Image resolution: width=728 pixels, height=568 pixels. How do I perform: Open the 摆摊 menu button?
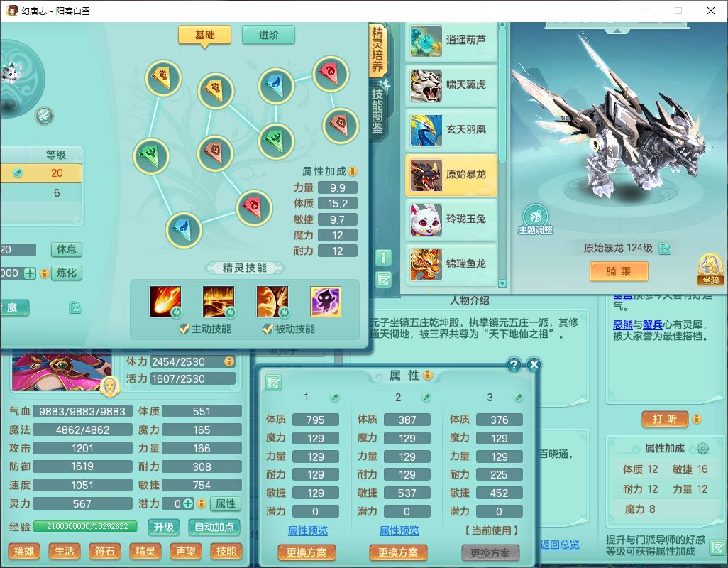coord(23,551)
